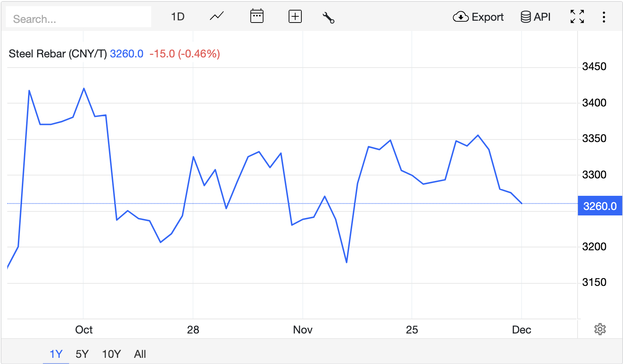Click the Oct label on date axis

(x=84, y=330)
